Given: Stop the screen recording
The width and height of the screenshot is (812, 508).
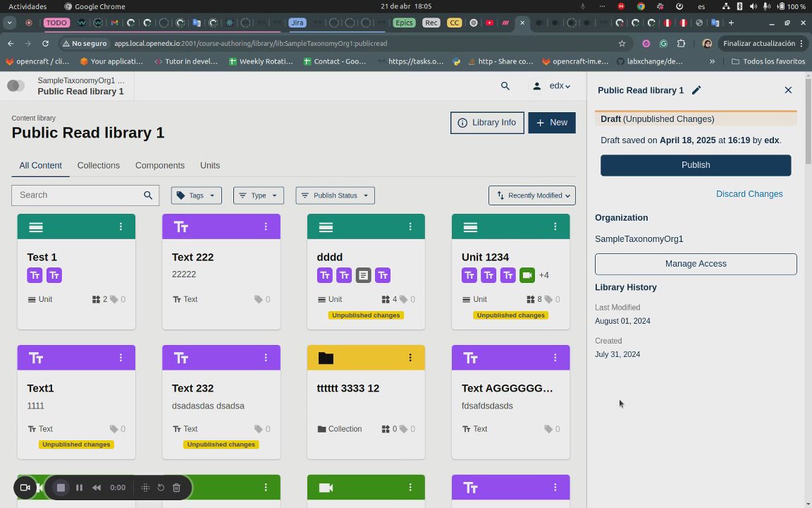Looking at the screenshot, I should tap(61, 488).
